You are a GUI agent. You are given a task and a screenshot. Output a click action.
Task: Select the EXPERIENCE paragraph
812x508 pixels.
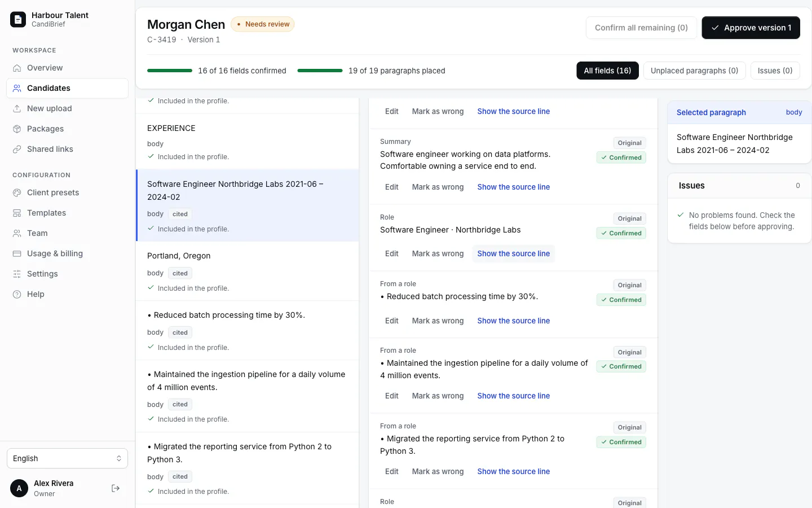click(x=248, y=142)
